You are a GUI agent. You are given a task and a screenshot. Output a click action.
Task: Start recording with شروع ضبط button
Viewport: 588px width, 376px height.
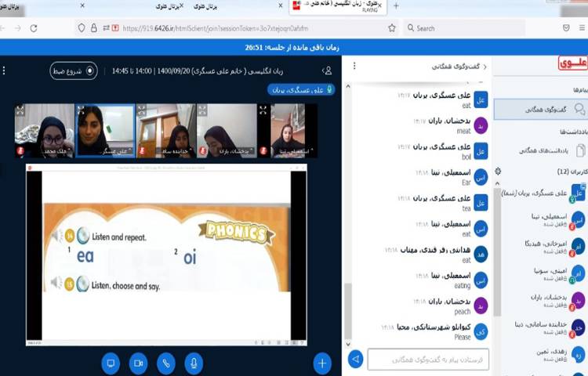pyautogui.click(x=74, y=70)
